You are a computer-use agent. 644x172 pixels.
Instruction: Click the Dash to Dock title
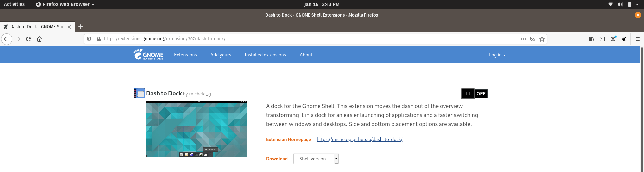pos(164,93)
